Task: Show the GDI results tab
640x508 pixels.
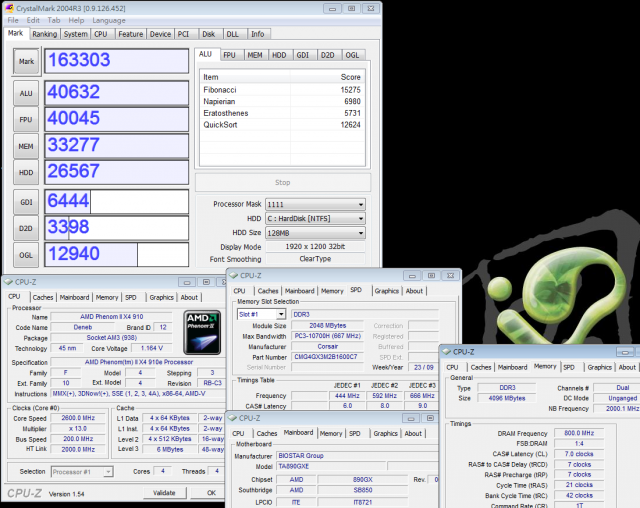Action: tap(303, 55)
